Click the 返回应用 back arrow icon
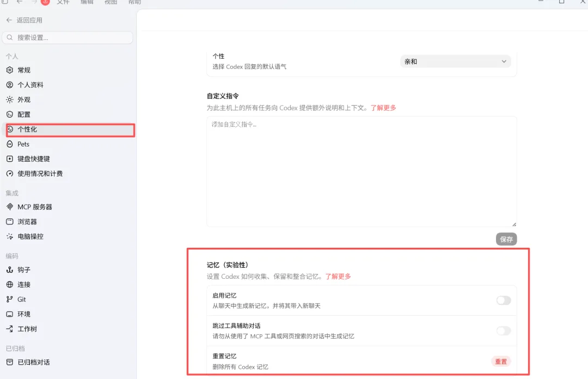Screen dimensions: 588x379 coord(9,20)
